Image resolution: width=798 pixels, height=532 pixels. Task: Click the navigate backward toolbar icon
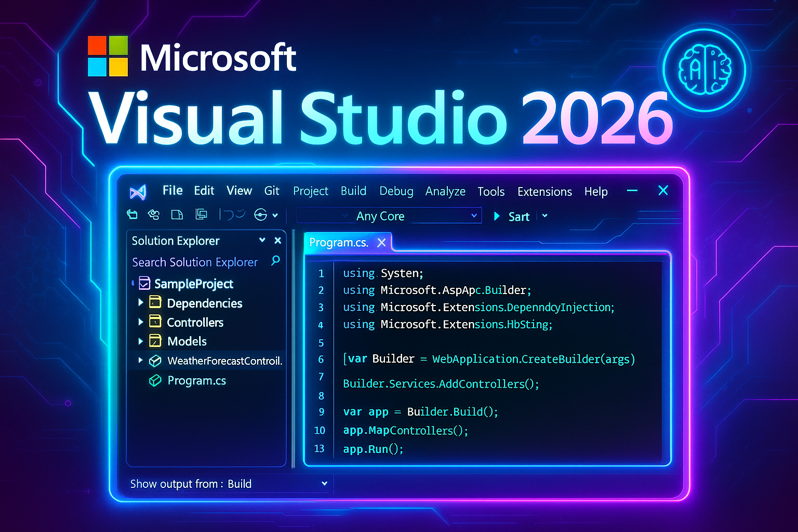(x=132, y=215)
